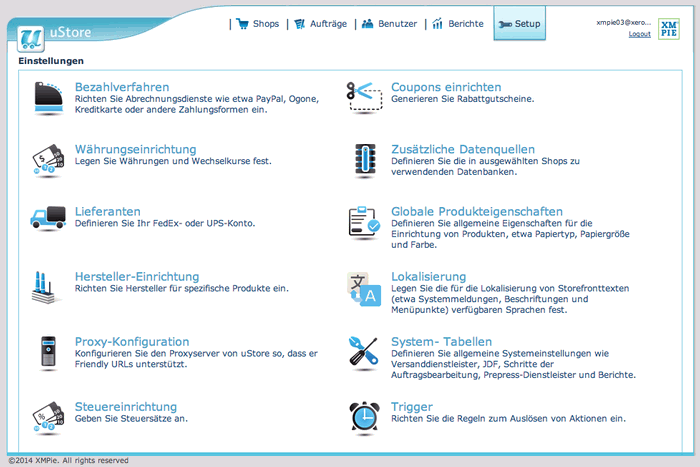This screenshot has height=467, width=700.
Task: Click the wrench icon on the Setup tab
Action: click(x=505, y=24)
